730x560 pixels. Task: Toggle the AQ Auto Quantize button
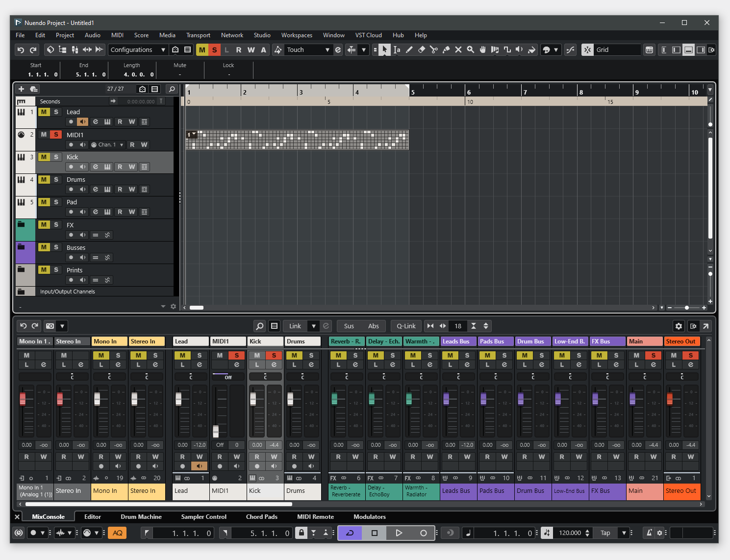tap(118, 533)
